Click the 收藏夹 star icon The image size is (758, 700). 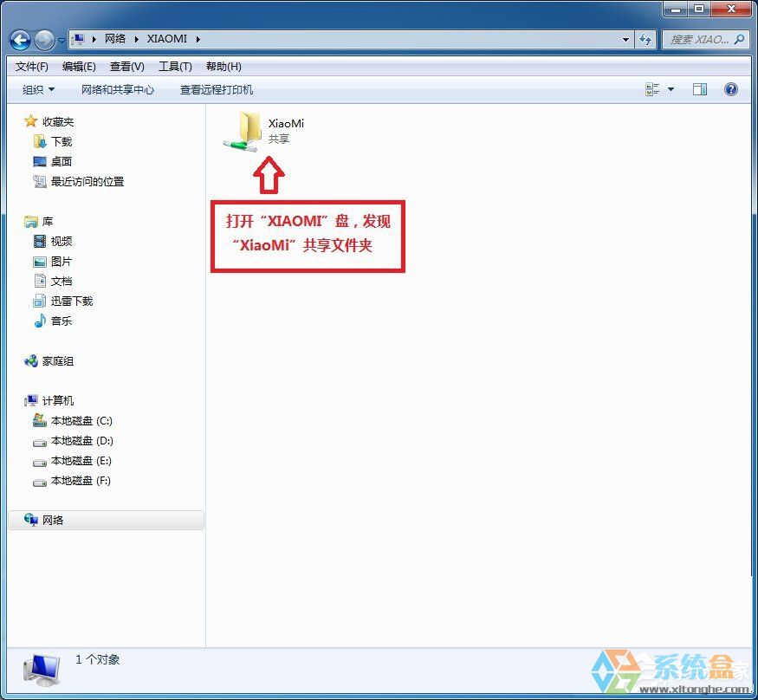[30, 121]
